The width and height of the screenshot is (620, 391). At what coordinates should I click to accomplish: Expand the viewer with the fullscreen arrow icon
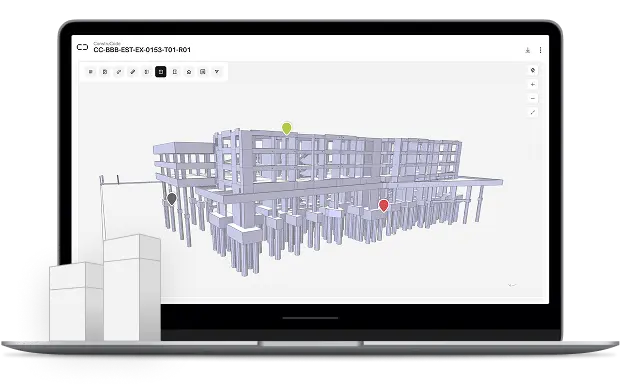coord(533,112)
